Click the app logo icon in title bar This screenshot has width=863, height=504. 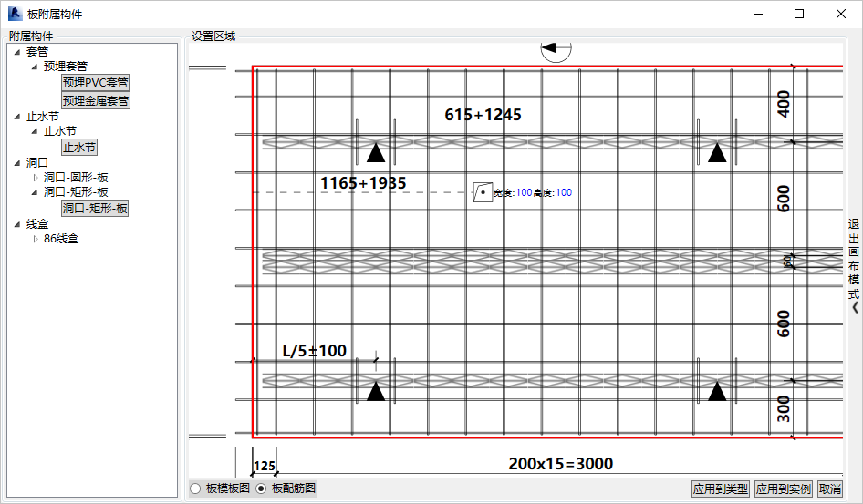(x=15, y=14)
